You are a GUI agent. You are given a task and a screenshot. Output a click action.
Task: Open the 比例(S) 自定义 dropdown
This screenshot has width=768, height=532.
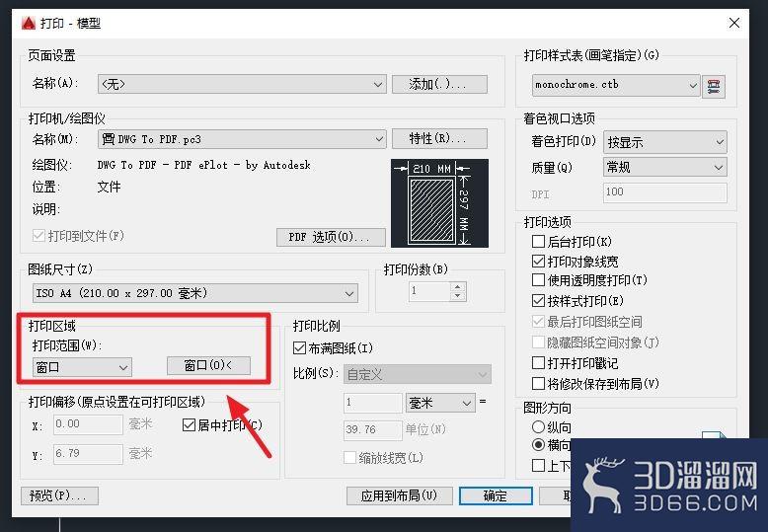(x=418, y=374)
